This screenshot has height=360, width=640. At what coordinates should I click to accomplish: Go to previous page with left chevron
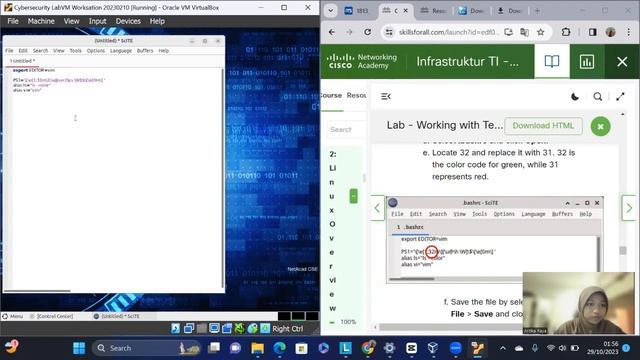pos(377,208)
